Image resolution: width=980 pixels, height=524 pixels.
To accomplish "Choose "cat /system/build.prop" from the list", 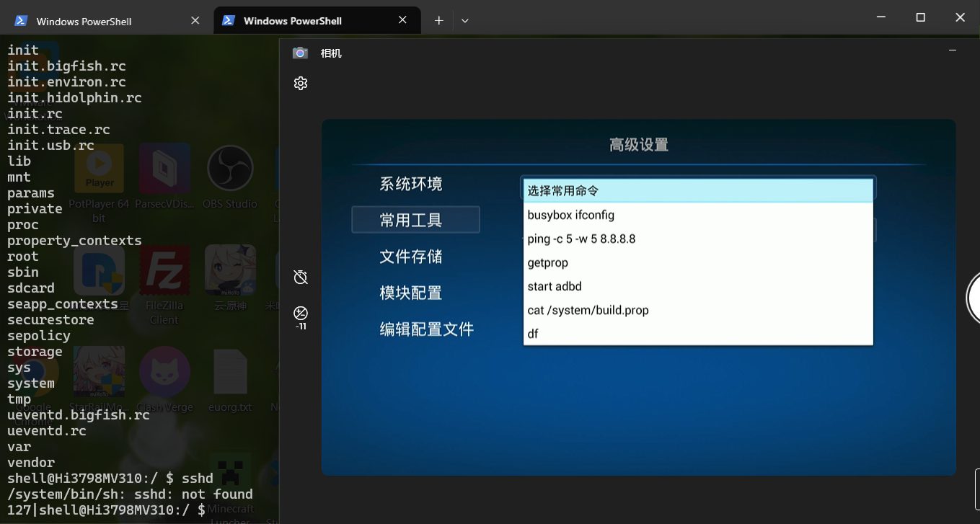I will pos(588,310).
